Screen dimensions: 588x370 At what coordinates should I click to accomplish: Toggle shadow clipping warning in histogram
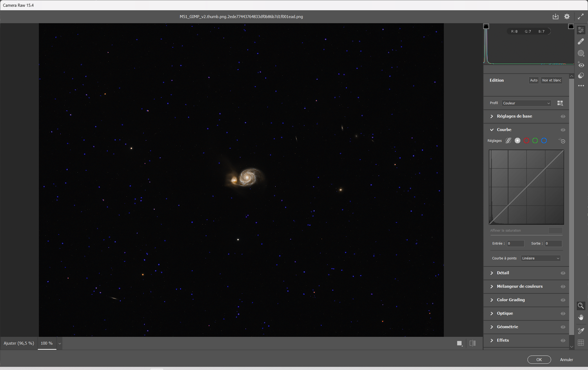[x=486, y=26]
